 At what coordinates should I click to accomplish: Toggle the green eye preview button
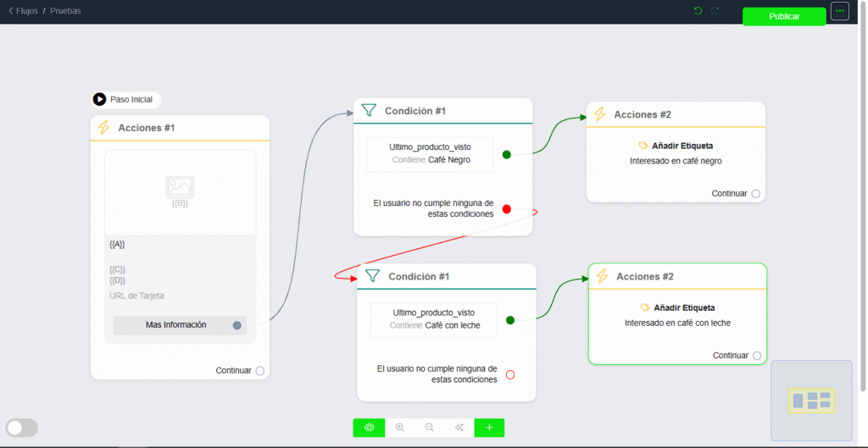click(x=370, y=428)
